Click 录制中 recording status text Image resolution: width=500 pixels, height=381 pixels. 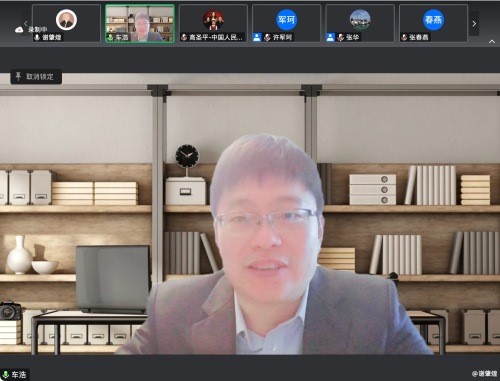[x=37, y=30]
